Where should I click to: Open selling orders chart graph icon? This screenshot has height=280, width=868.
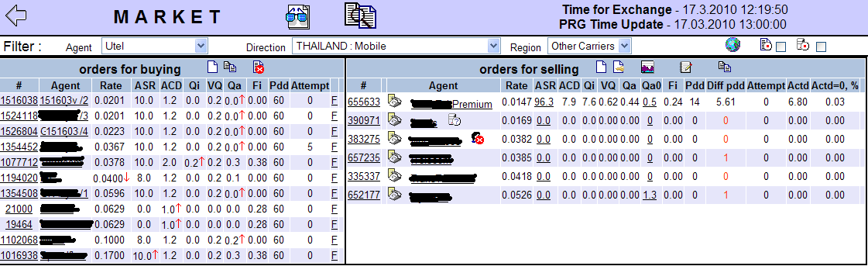pos(648,67)
